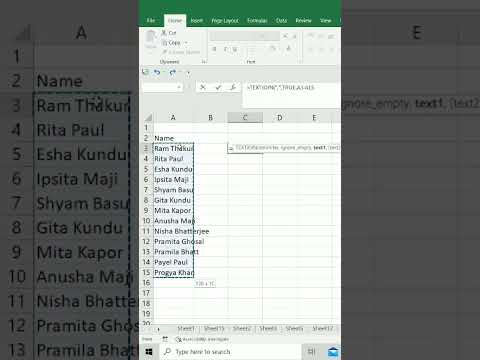Click the Decrease Font Size icon
480x360 pixels.
tap(294, 36)
